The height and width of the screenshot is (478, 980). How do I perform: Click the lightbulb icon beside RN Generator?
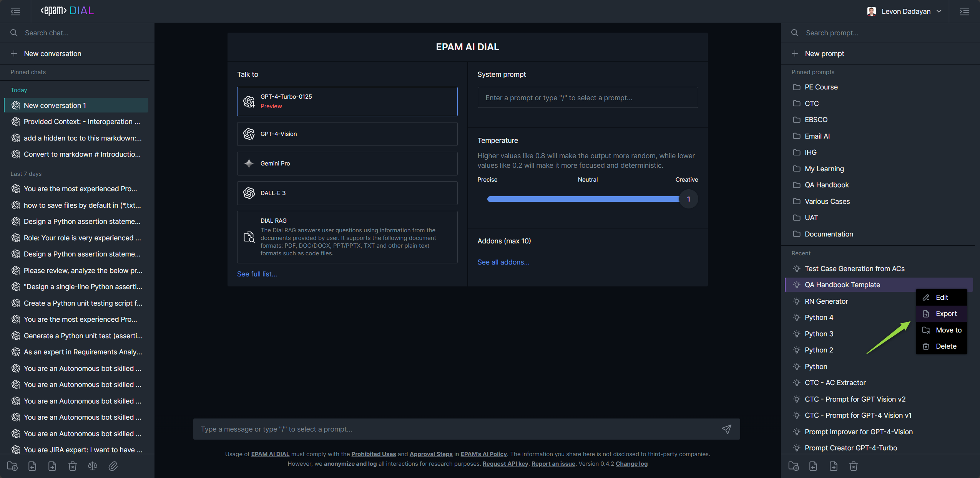[797, 301]
